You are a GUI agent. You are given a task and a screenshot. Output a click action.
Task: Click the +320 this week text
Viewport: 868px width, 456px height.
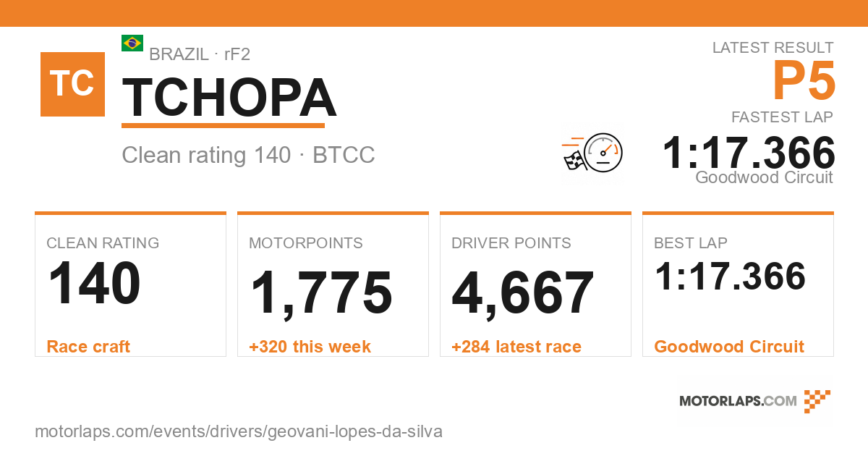coord(310,347)
